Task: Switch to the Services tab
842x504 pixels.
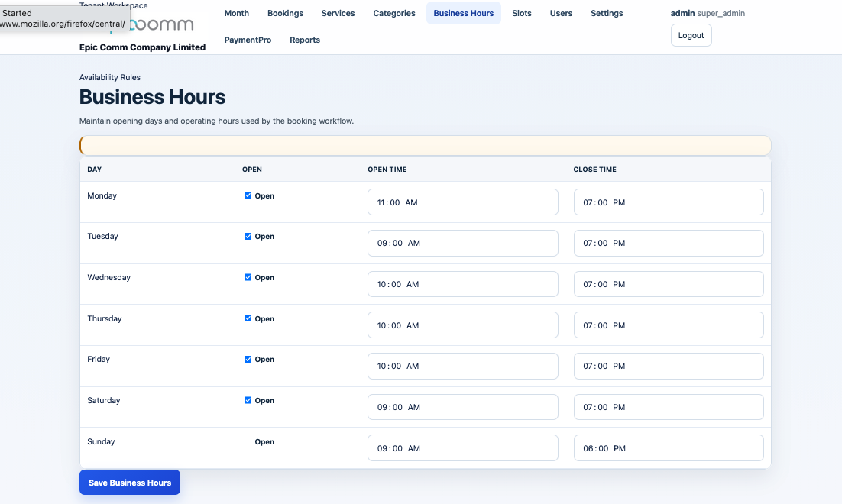Action: (338, 13)
